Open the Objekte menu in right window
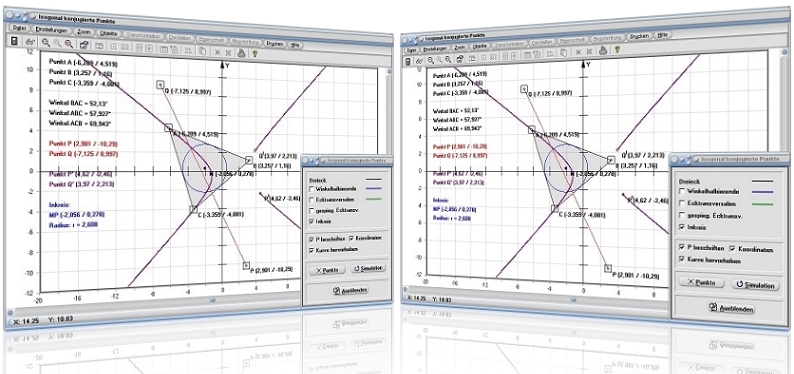This screenshot has width=794, height=374. click(480, 46)
